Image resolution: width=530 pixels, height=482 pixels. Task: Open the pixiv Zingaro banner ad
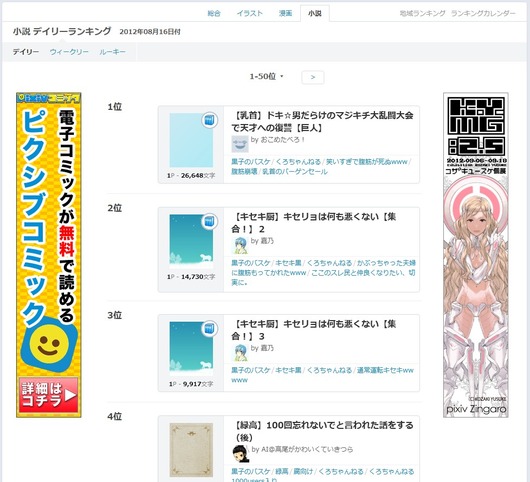[x=476, y=255]
